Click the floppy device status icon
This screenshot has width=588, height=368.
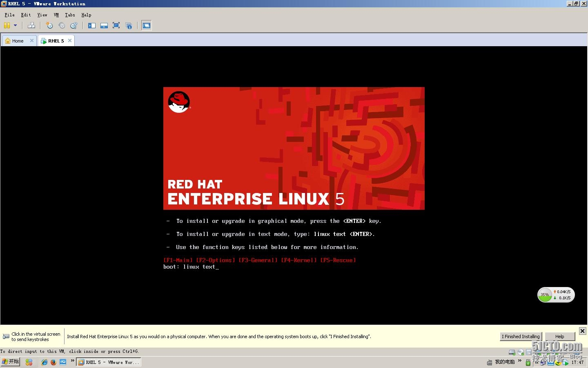tap(529, 352)
